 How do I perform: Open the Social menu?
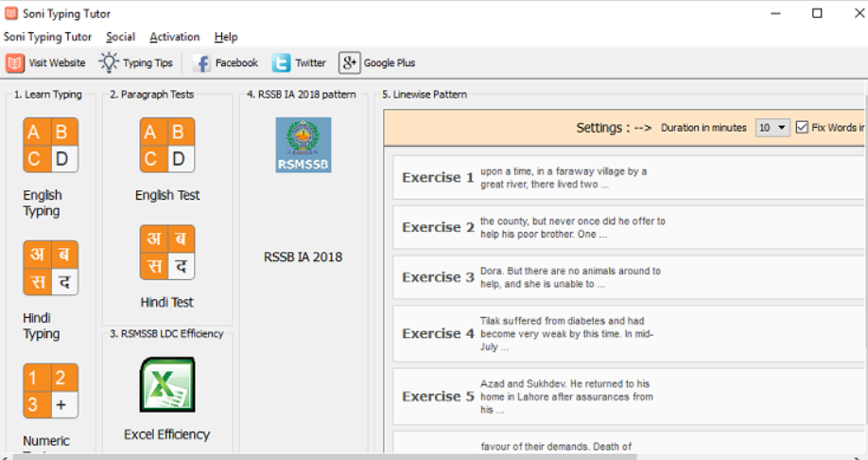[x=121, y=37]
